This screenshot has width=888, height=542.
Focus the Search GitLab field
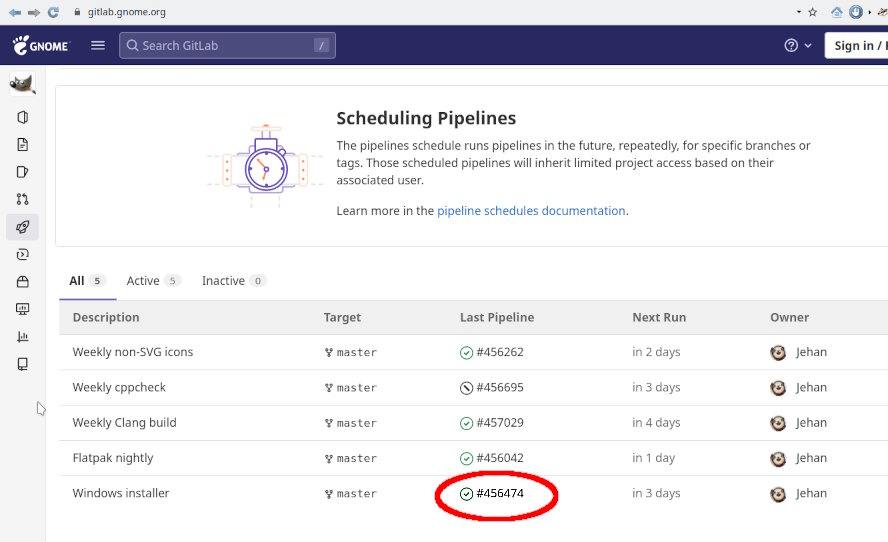pos(227,45)
